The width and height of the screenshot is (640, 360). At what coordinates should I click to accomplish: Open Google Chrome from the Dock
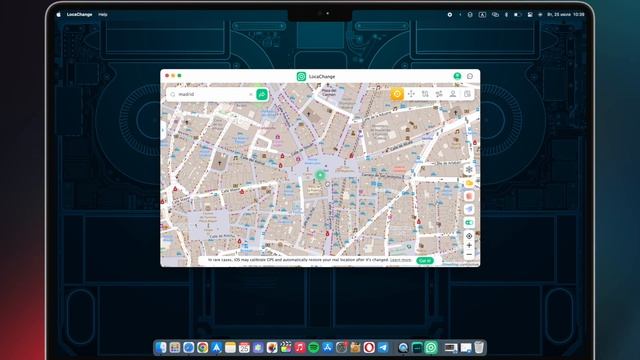(202, 347)
